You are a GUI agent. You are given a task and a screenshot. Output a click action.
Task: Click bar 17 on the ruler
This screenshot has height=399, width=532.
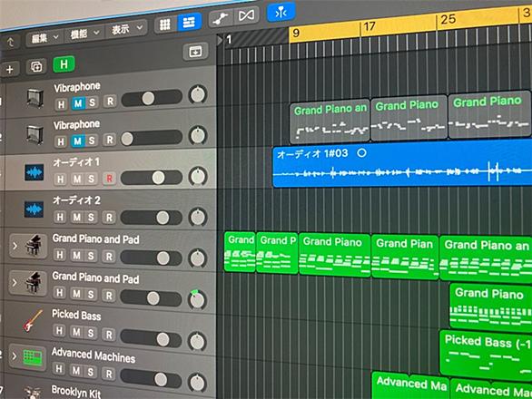click(x=369, y=26)
